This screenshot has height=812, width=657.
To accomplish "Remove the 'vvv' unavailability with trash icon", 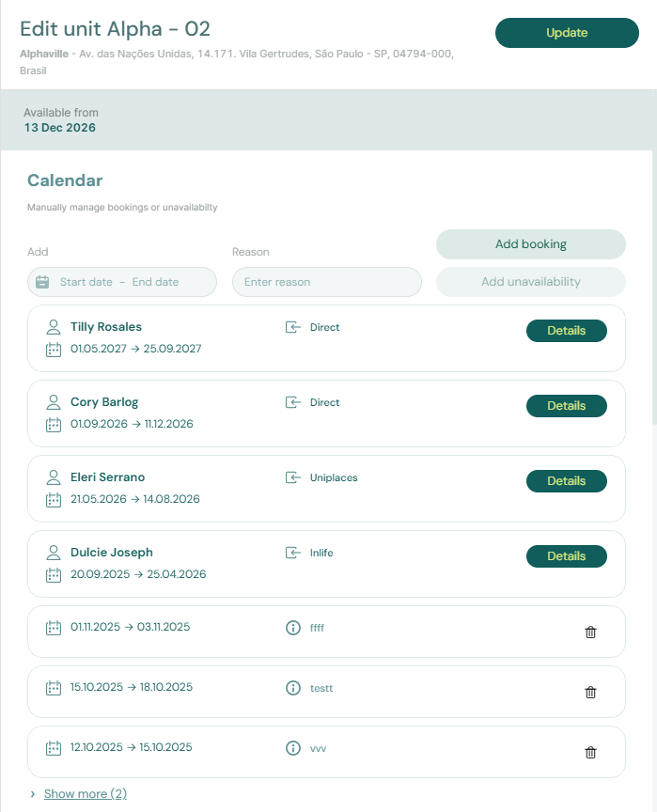I will click(x=590, y=753).
